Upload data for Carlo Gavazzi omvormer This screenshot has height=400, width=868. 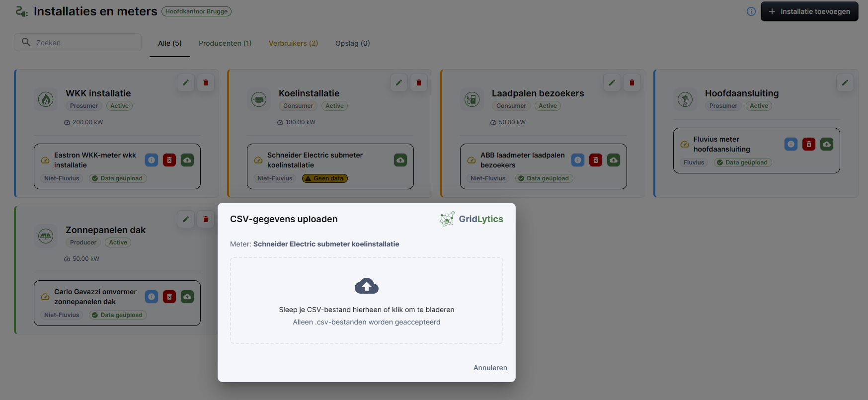[187, 297]
